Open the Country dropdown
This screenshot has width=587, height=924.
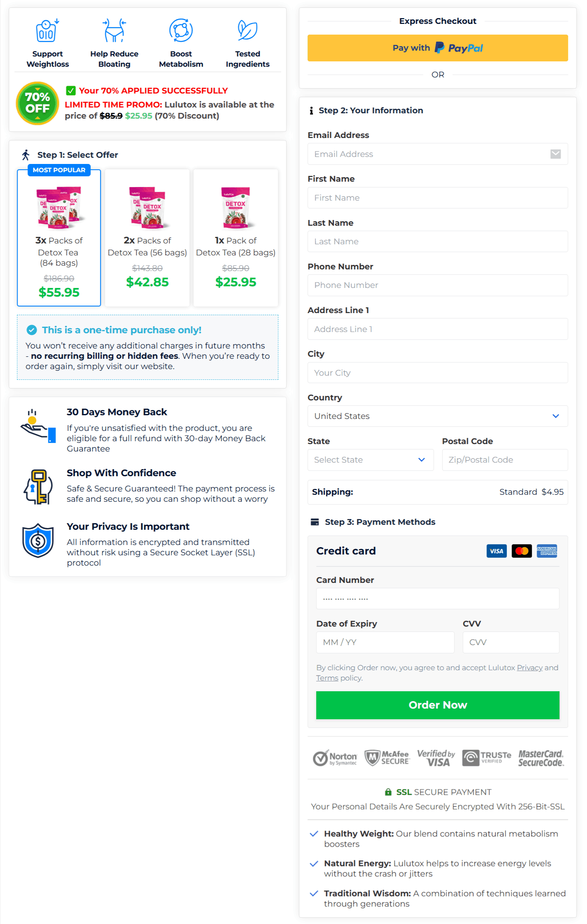tap(438, 416)
